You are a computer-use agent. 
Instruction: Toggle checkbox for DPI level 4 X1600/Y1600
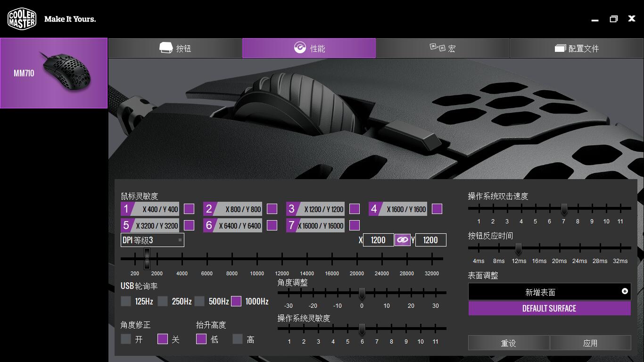click(437, 209)
